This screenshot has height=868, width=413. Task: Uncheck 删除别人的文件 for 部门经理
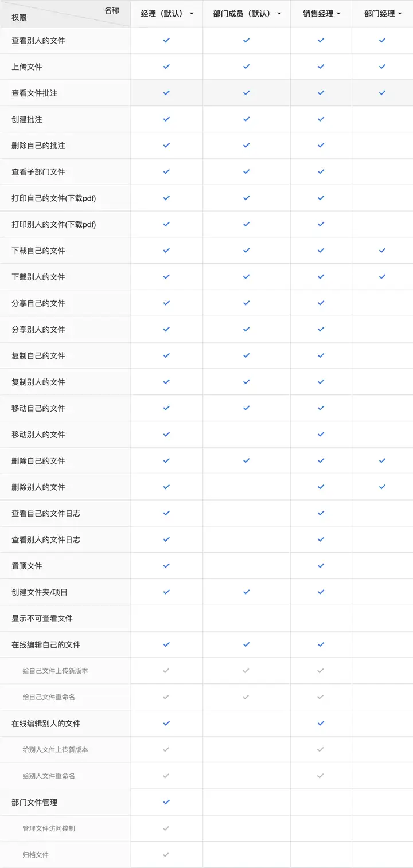point(382,487)
